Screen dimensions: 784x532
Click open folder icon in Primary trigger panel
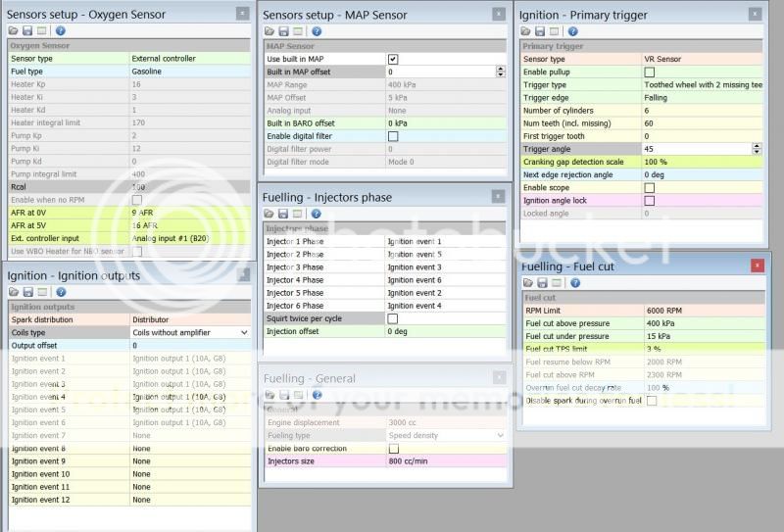coord(526,31)
